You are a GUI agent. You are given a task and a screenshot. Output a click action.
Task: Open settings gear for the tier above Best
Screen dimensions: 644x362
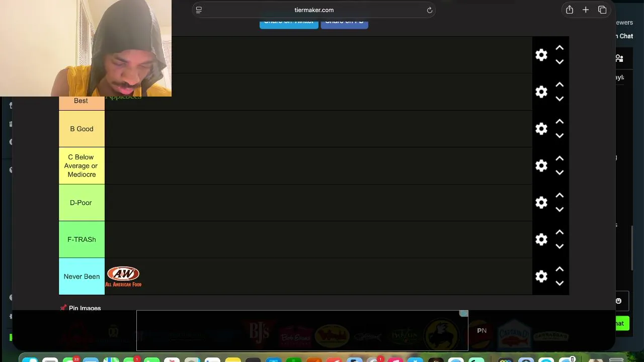(541, 55)
